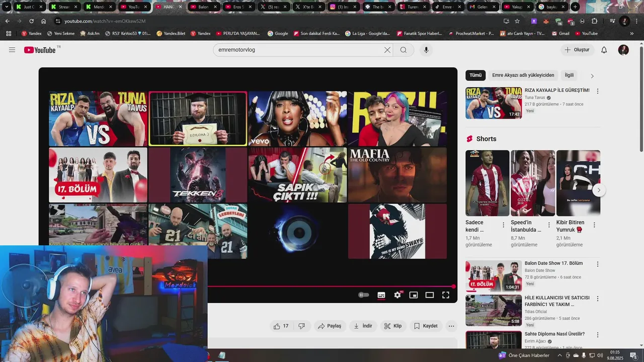The image size is (644, 362).
Task: Open Windows notification center icon
Action: point(634,355)
